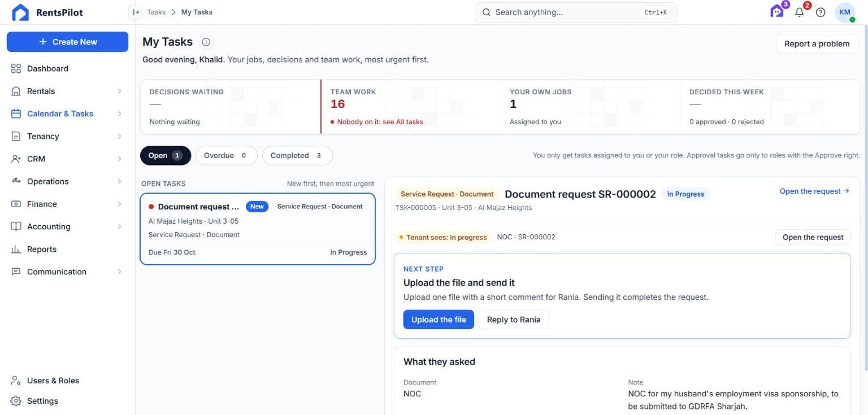Click the CRM person icon

click(16, 159)
